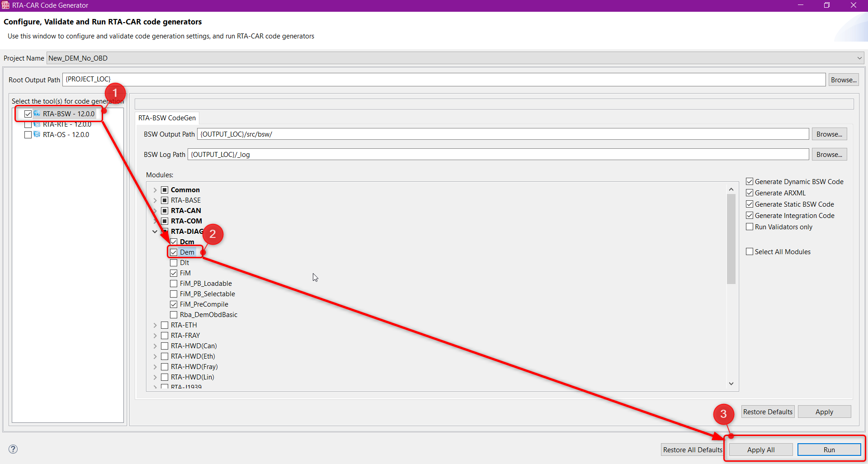868x464 pixels.
Task: Check the FiM_PB_Selectable checkbox
Action: 174,294
